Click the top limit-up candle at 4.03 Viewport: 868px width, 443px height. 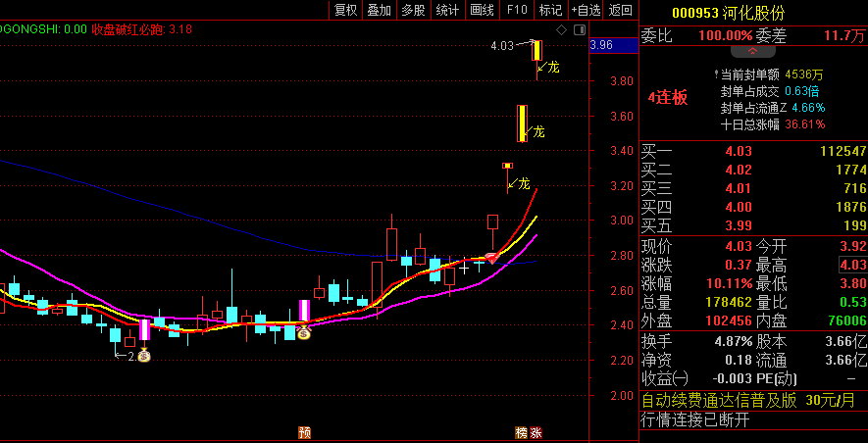[536, 50]
